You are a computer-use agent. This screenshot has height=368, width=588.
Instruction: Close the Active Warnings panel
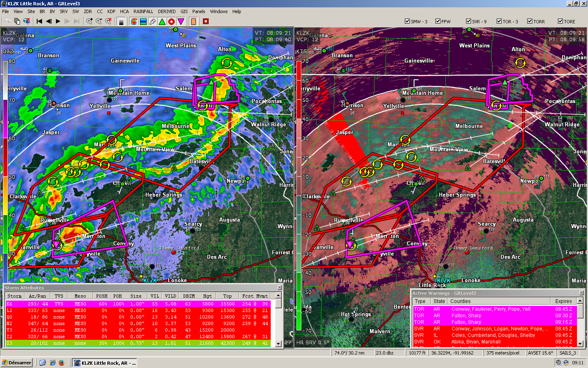pyautogui.click(x=581, y=293)
